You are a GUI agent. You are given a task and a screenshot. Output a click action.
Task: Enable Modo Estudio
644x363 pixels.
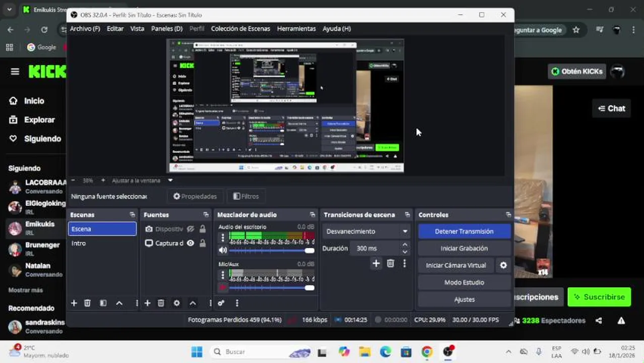click(464, 282)
